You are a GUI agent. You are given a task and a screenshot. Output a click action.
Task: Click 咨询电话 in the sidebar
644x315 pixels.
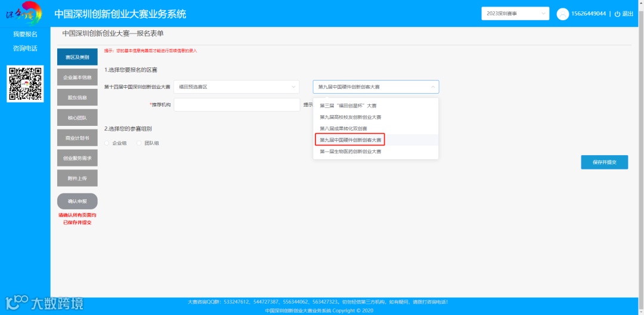click(x=25, y=48)
